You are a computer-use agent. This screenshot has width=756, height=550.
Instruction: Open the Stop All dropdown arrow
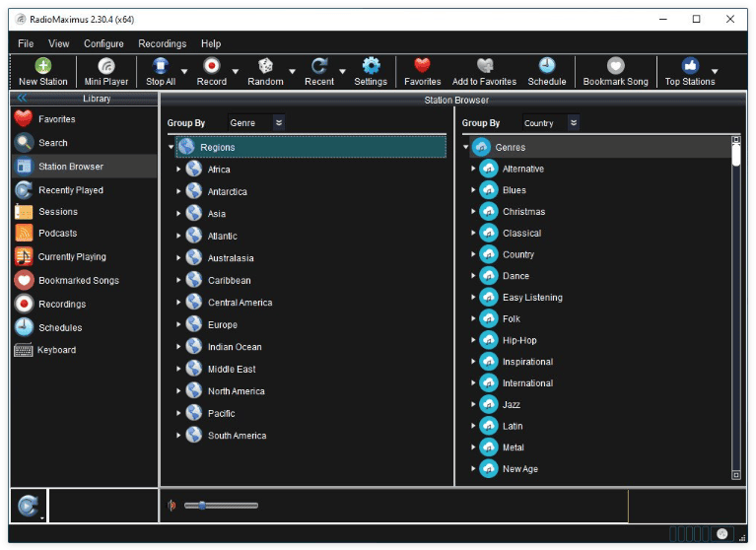pos(184,71)
